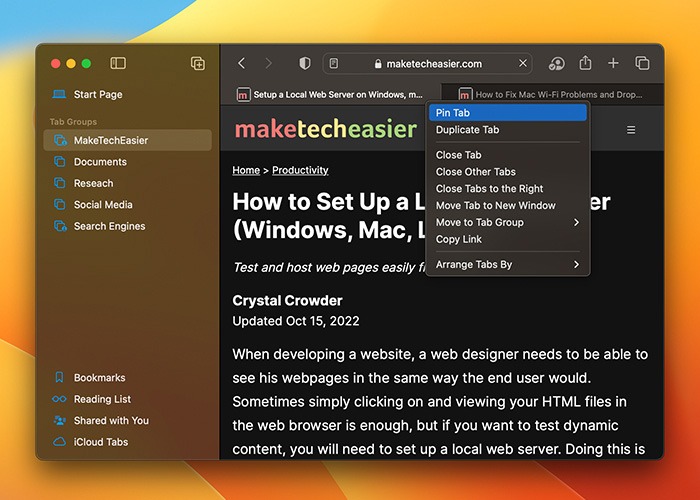Show Reader view icon in address bar

[x=333, y=63]
